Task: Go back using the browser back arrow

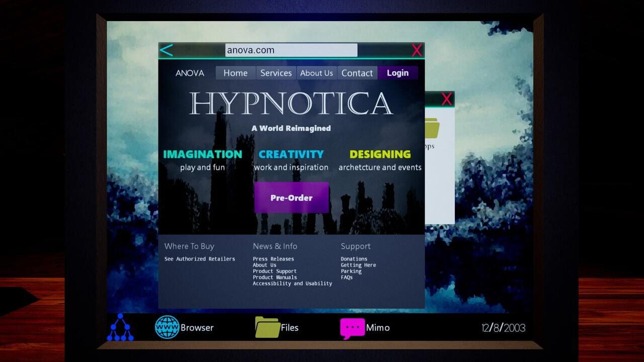Action: pos(167,50)
